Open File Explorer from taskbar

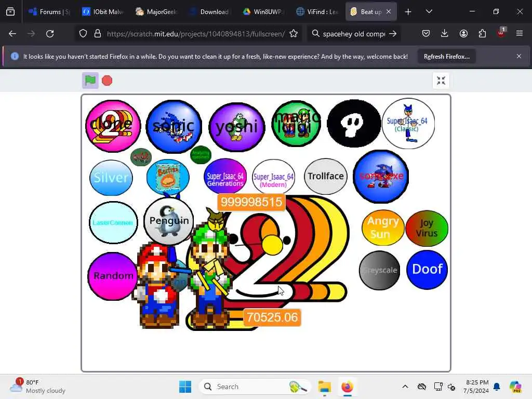point(325,387)
